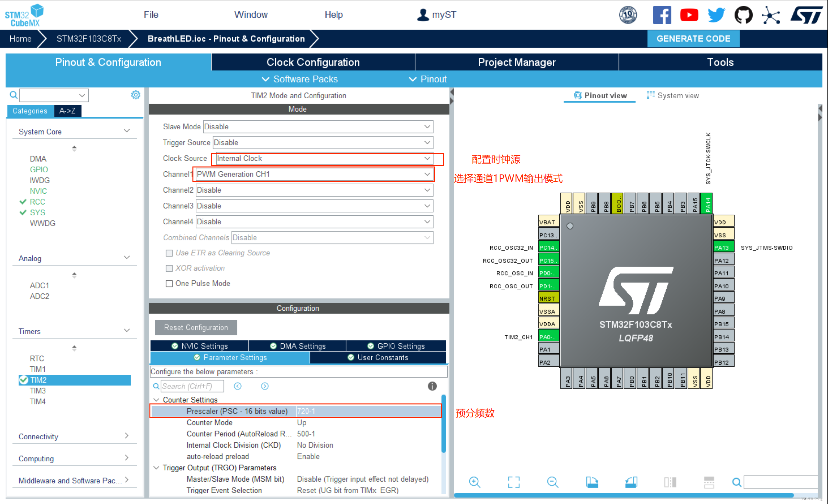
Task: Collapse the System Core category
Action: click(x=127, y=131)
